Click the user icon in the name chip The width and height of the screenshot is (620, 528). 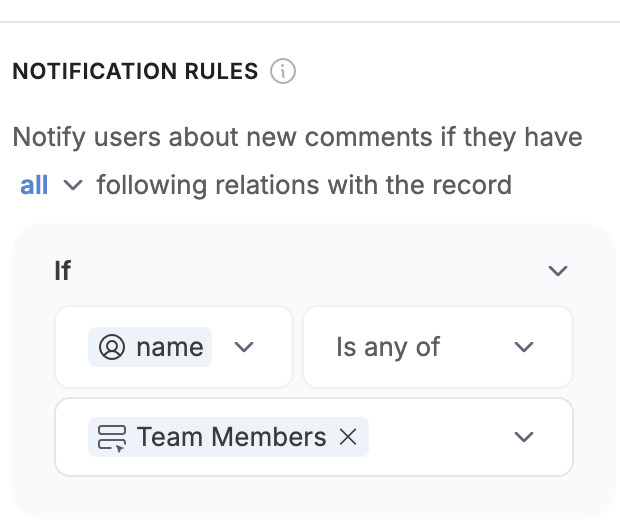tap(112, 347)
